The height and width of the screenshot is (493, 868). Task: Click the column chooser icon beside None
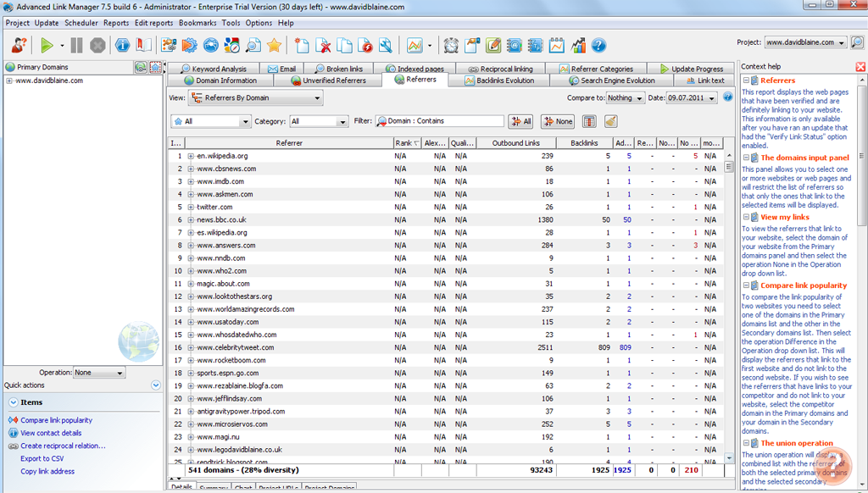[x=589, y=121]
